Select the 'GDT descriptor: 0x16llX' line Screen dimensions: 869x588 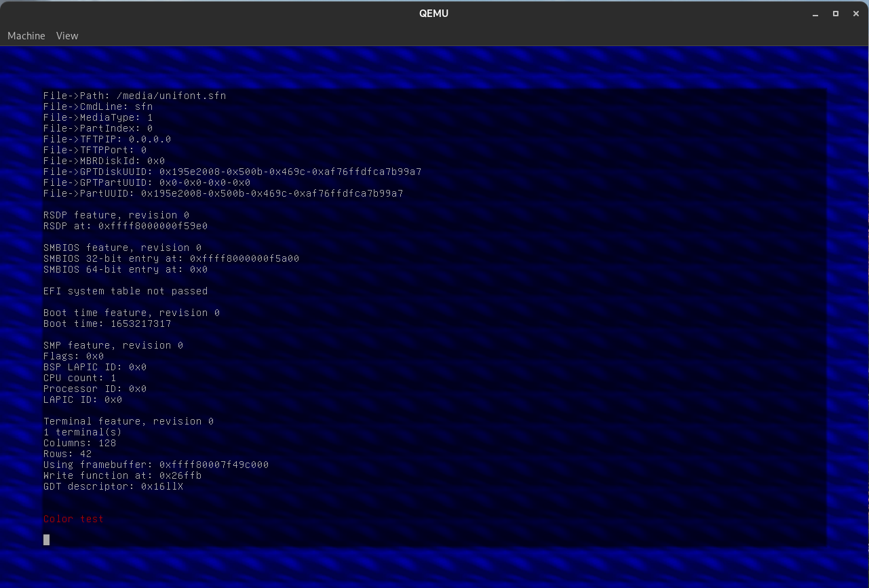point(113,486)
